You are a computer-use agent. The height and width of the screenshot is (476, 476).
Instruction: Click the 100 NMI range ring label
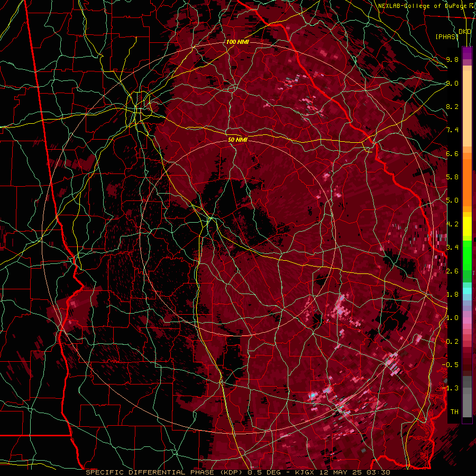[x=237, y=42]
